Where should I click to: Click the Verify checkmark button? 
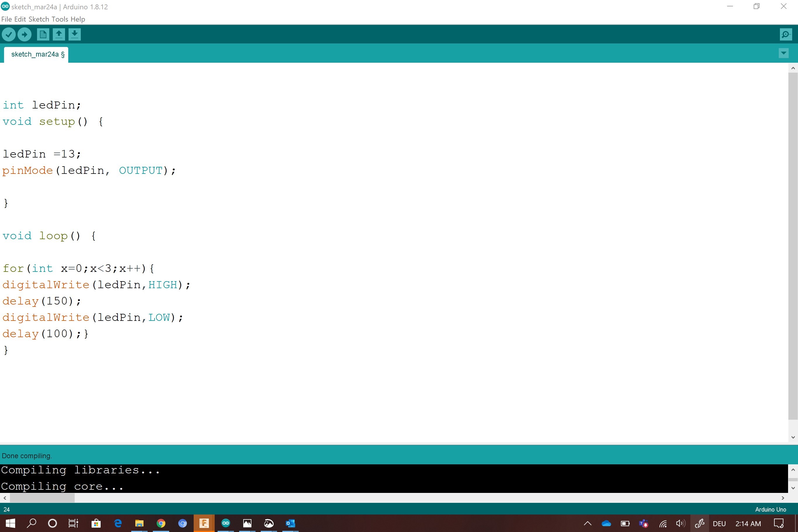coord(9,34)
